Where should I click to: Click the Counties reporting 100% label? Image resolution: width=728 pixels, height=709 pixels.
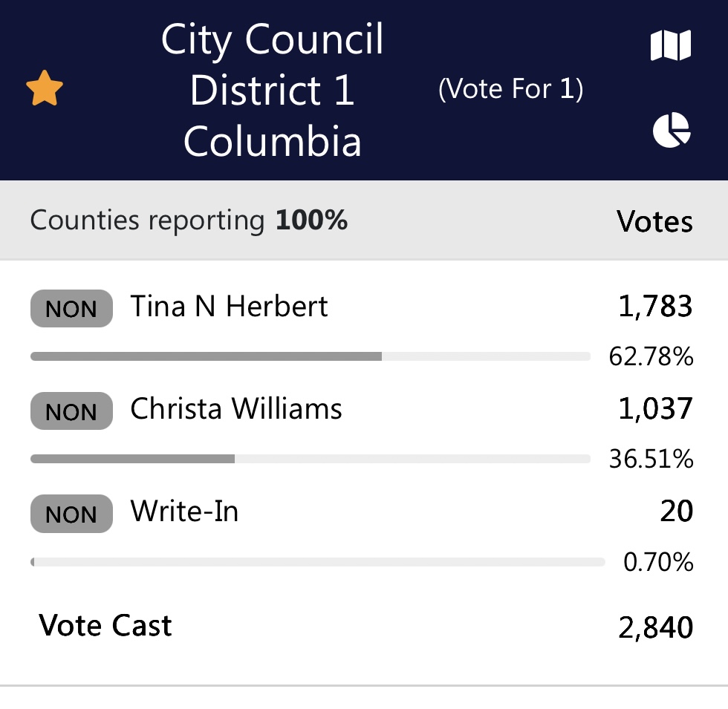pos(188,220)
